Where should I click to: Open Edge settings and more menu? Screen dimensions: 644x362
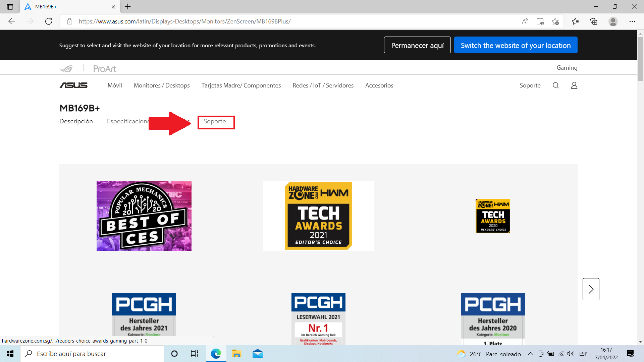pyautogui.click(x=632, y=21)
